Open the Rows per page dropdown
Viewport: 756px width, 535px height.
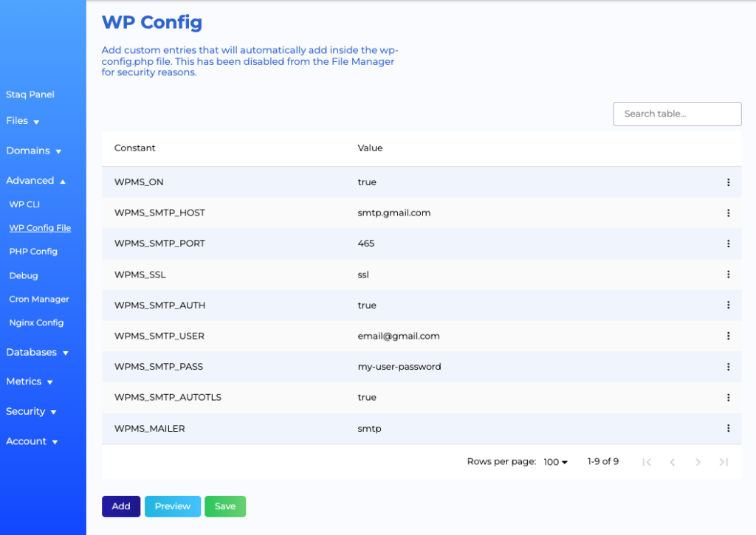pos(555,461)
